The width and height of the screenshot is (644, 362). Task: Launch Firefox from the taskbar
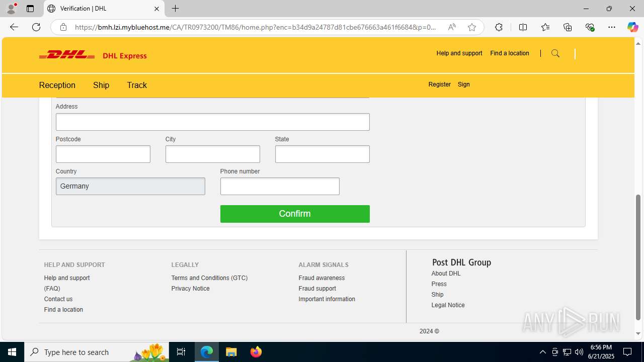256,352
